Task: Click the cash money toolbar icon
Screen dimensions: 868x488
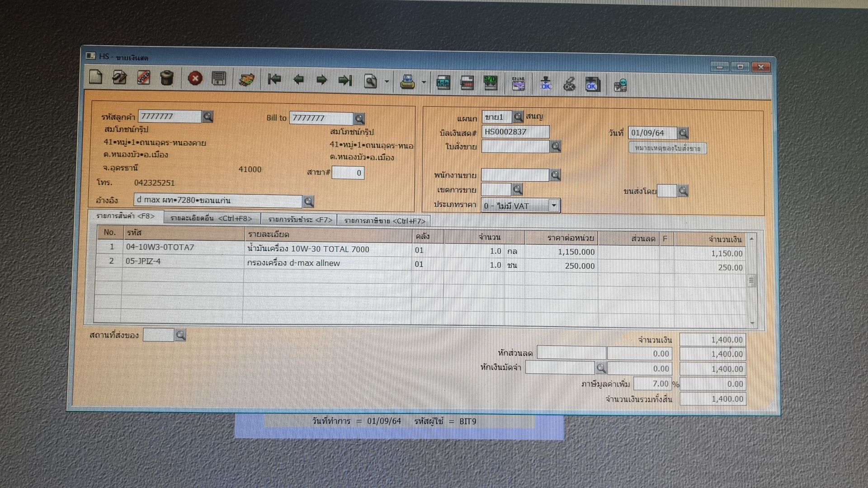Action: (x=247, y=80)
